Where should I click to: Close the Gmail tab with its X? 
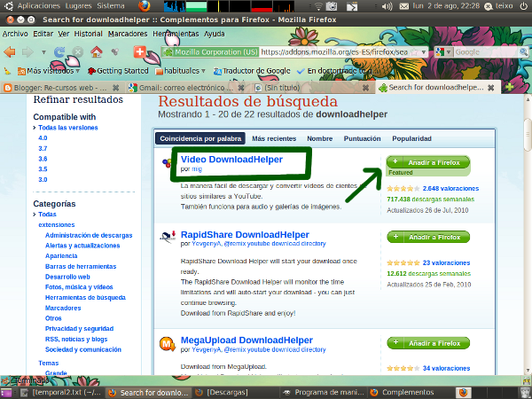(x=241, y=88)
